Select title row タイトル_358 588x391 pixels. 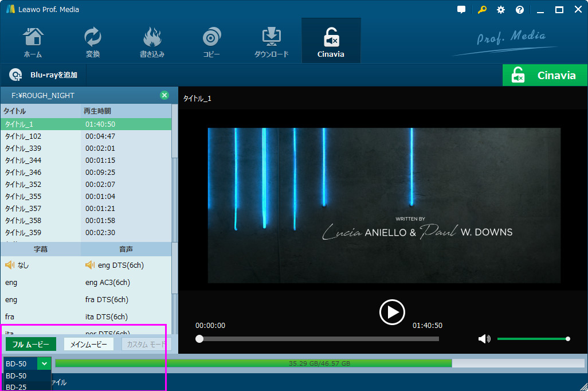(86, 220)
